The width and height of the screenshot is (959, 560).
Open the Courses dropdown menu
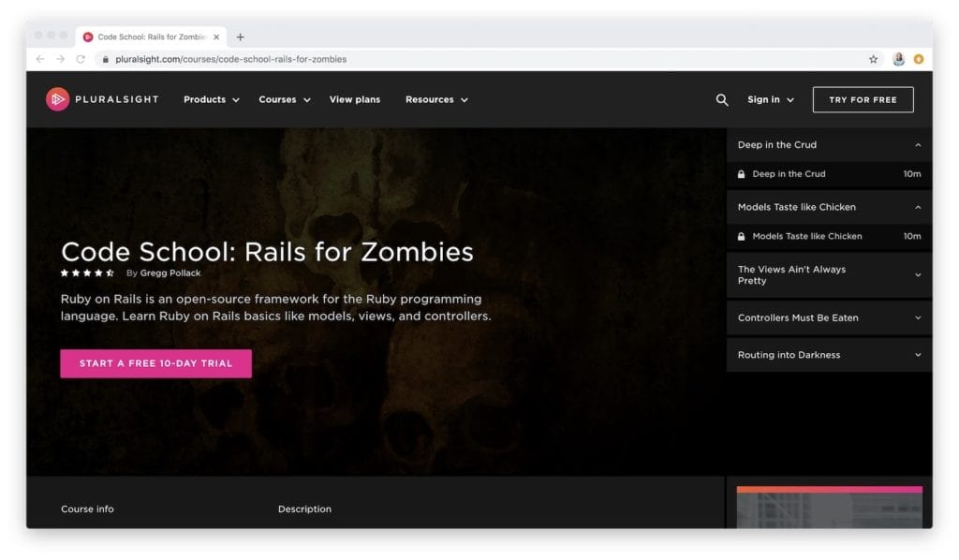click(285, 99)
